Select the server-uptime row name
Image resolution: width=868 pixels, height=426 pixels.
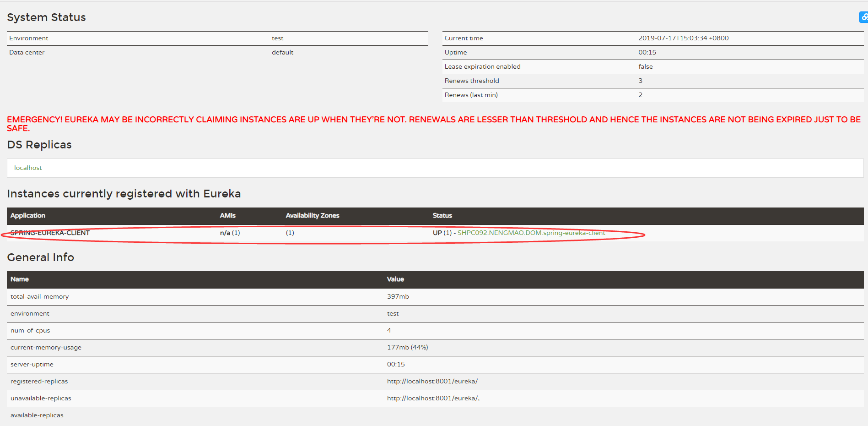(32, 364)
